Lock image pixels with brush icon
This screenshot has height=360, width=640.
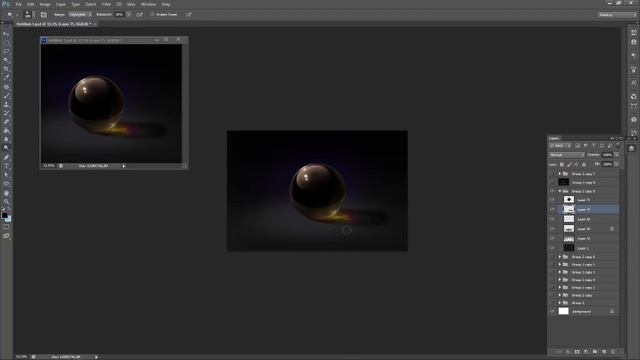tap(569, 164)
